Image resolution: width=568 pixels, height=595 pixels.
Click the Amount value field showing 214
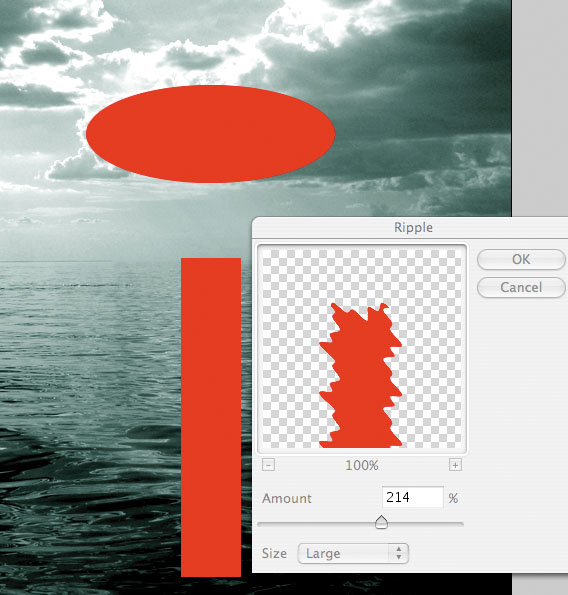point(412,497)
